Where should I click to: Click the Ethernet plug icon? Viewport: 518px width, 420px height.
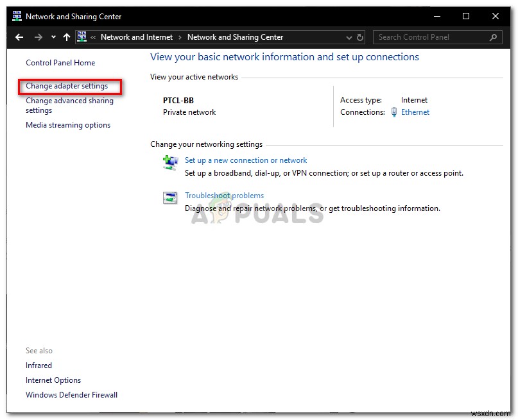click(x=393, y=112)
